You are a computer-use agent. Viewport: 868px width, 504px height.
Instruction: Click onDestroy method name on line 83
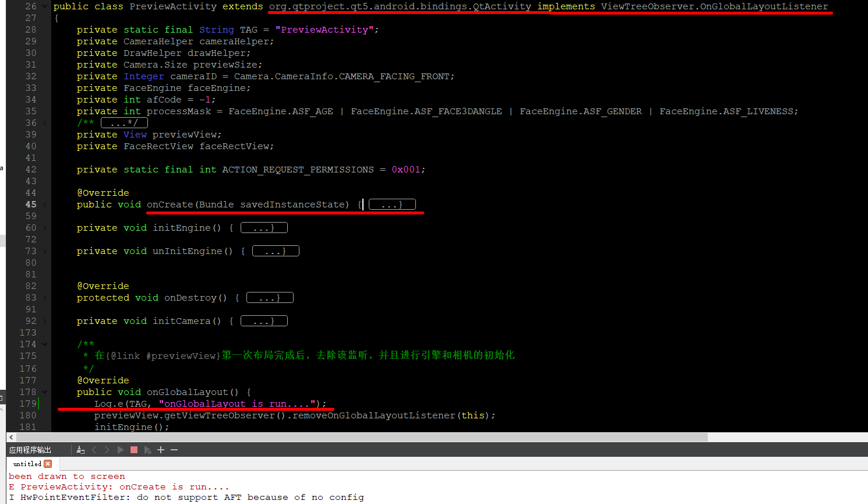click(190, 298)
